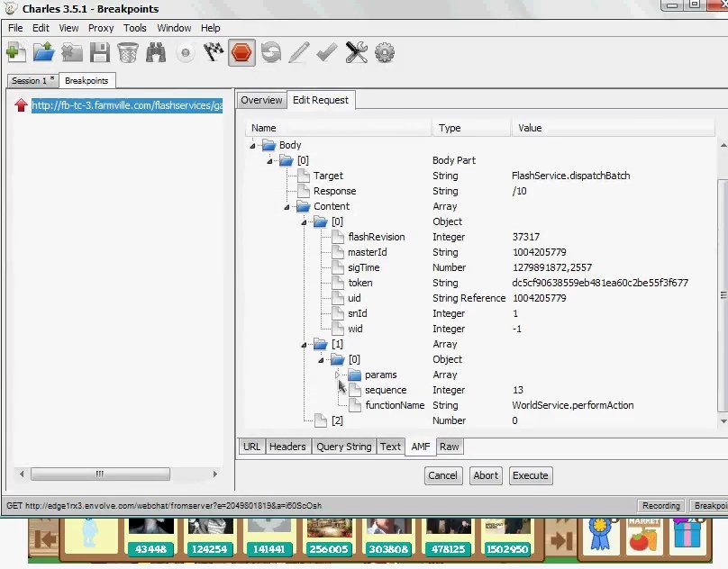This screenshot has width=728, height=569.
Task: Collapse the [0] Object under [1]
Action: click(x=322, y=360)
